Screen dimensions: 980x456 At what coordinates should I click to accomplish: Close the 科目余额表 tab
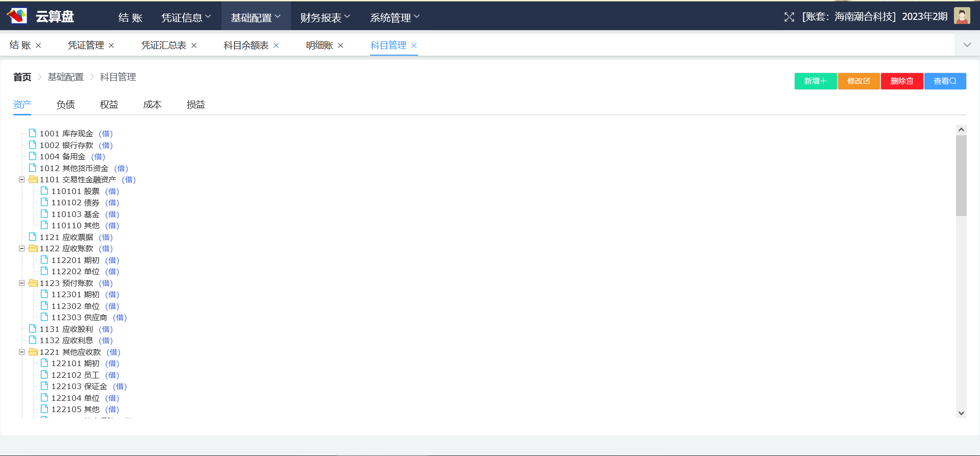pyautogui.click(x=276, y=45)
